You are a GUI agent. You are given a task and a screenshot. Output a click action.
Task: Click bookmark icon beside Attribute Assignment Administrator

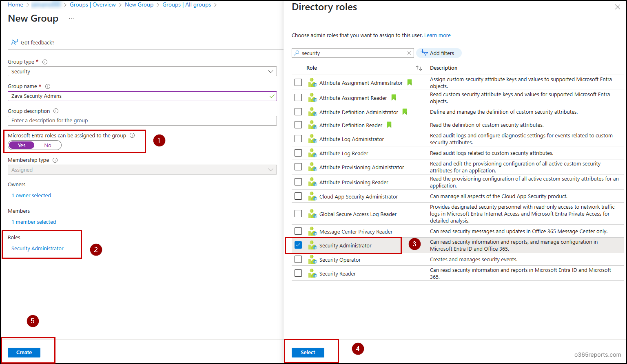(x=410, y=82)
